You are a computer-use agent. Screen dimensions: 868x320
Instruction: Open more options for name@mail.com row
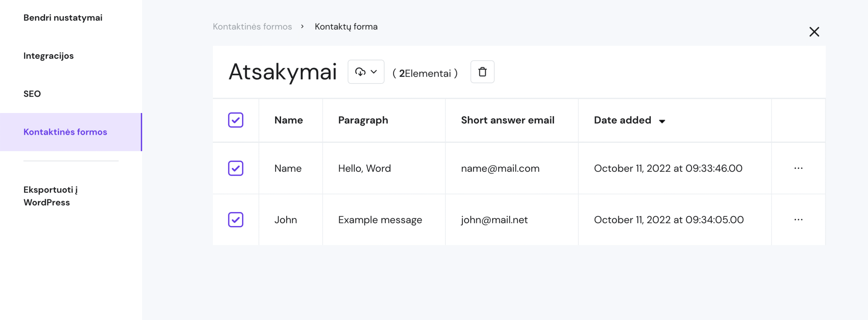[x=798, y=168]
